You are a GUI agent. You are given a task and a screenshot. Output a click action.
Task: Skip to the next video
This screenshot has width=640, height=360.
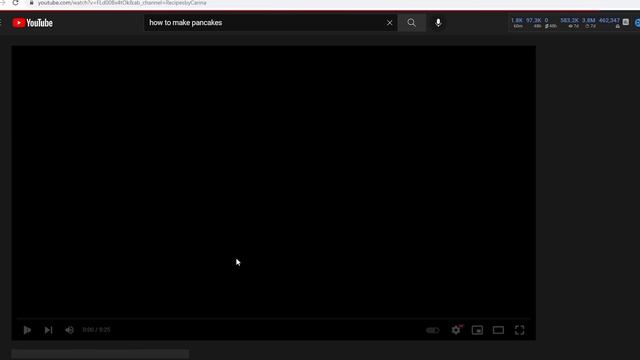[x=48, y=330]
